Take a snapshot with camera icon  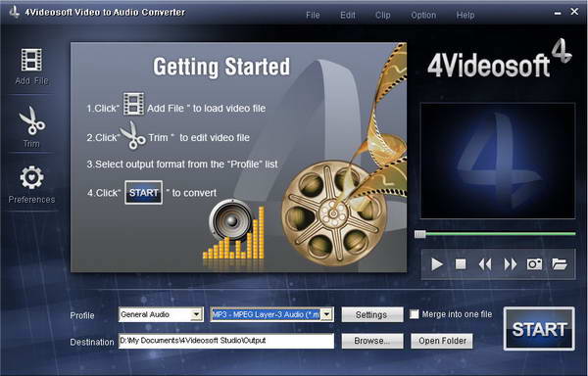(x=534, y=264)
